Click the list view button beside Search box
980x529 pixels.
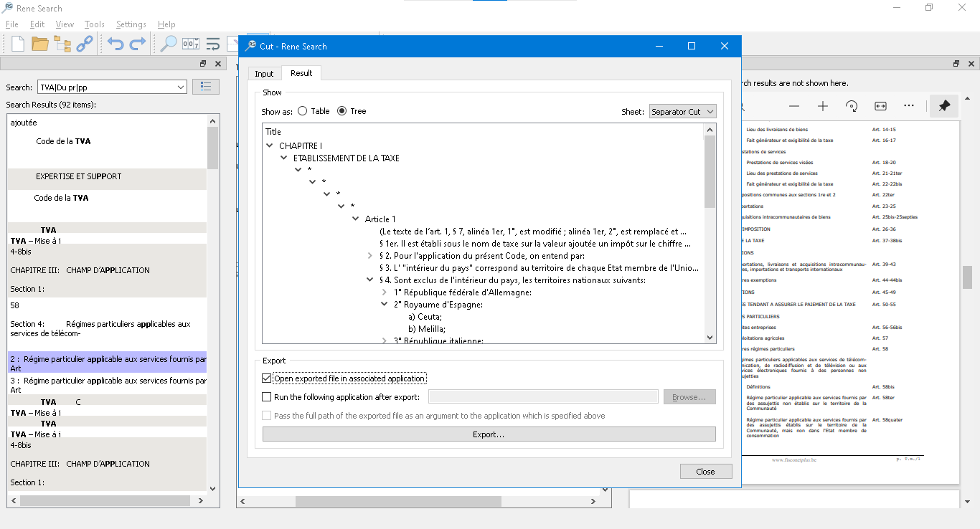click(x=206, y=87)
